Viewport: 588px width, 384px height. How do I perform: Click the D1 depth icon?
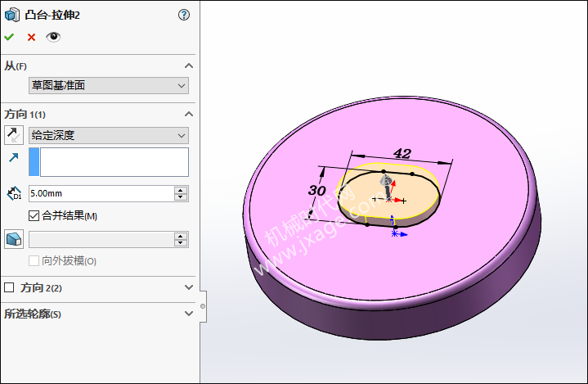point(14,194)
